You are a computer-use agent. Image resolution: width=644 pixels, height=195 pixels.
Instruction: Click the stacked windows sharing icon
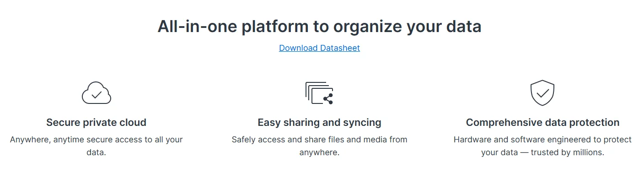pyautogui.click(x=319, y=93)
